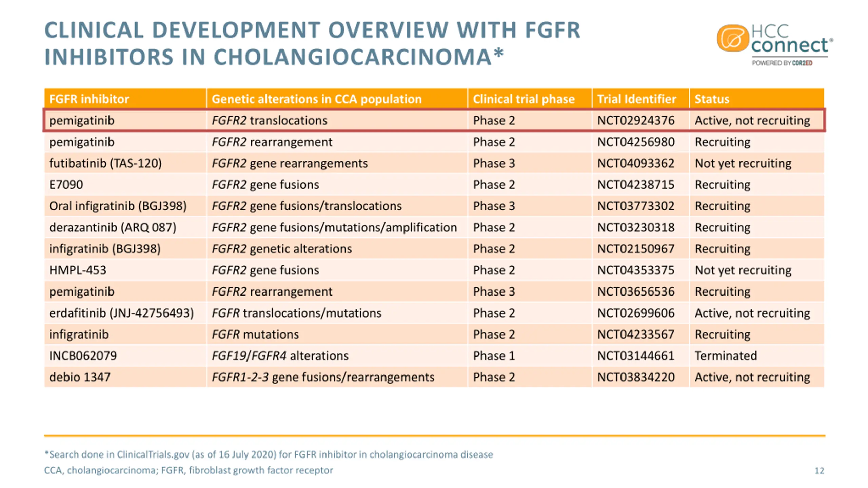The width and height of the screenshot is (868, 488).
Task: Click trial identifier NCT03834220
Action: pyautogui.click(x=636, y=377)
